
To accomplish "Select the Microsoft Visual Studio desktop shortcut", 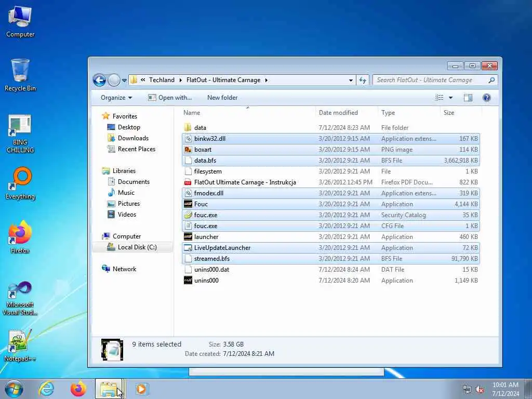I will [x=20, y=299].
